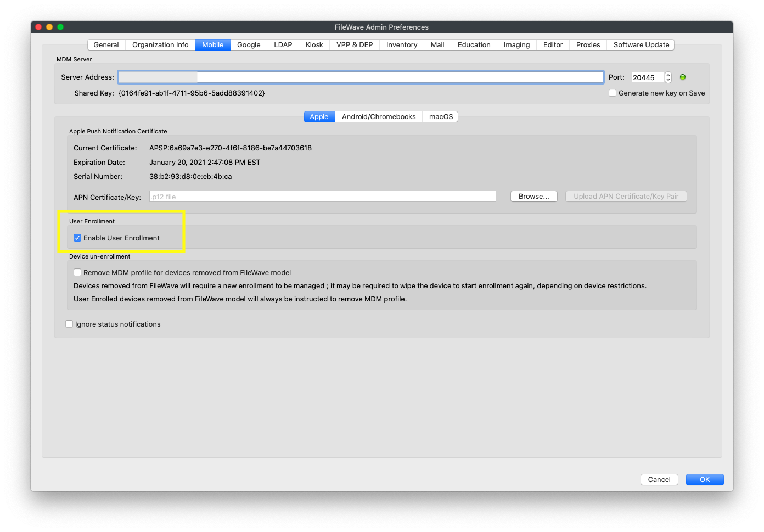This screenshot has height=532, width=764.
Task: Click the Expiration Date value
Action: [205, 163]
